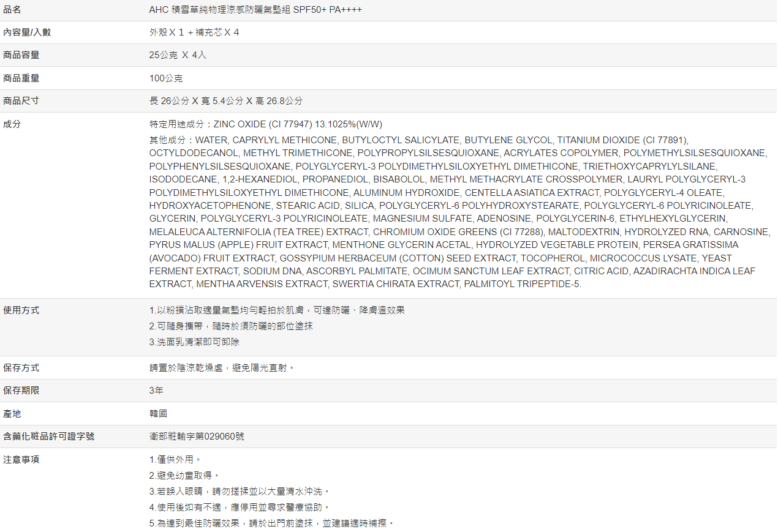Screen dimensions: 778x532
Task: Click the PALMITOYL TRIPEPTIDE-5 text in the ingredients
Action: tap(523, 284)
